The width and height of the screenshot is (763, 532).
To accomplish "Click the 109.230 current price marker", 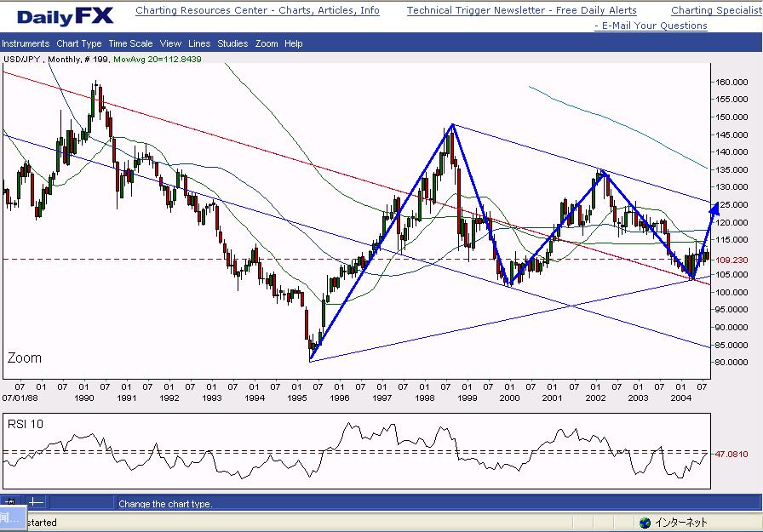I will (732, 260).
